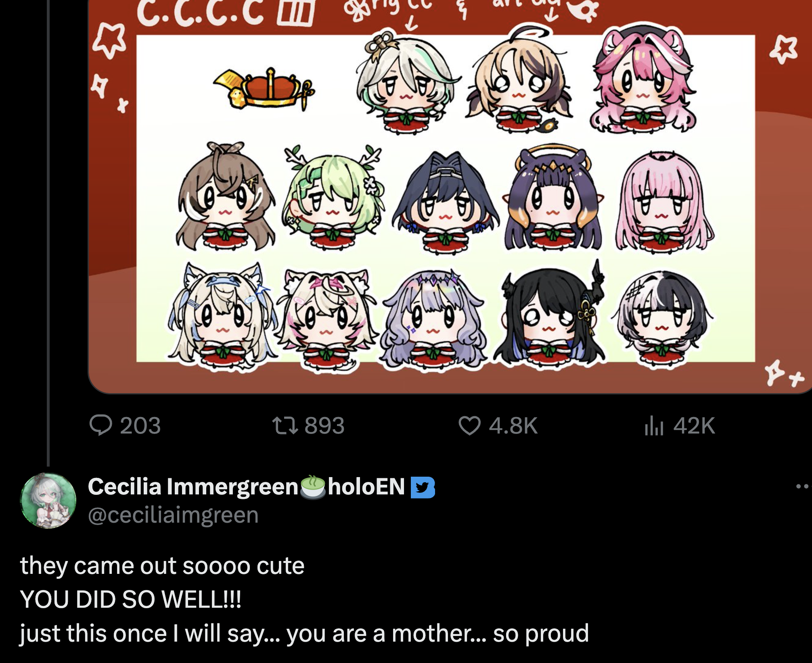Viewport: 812px width, 663px height.
Task: Click the reply speech bubble icon
Action: [100, 425]
